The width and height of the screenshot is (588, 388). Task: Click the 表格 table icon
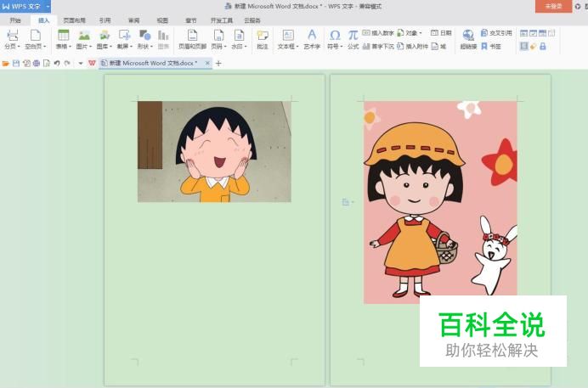pos(64,35)
